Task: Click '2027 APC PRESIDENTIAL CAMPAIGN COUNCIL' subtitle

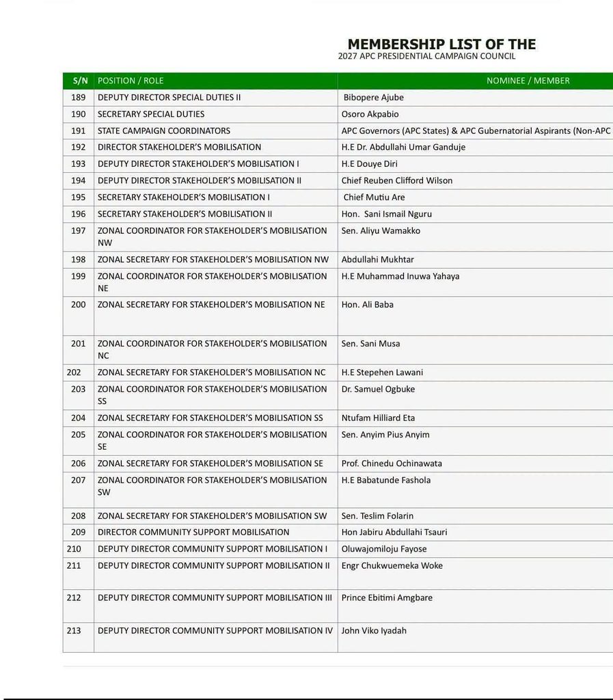Action: [426, 56]
